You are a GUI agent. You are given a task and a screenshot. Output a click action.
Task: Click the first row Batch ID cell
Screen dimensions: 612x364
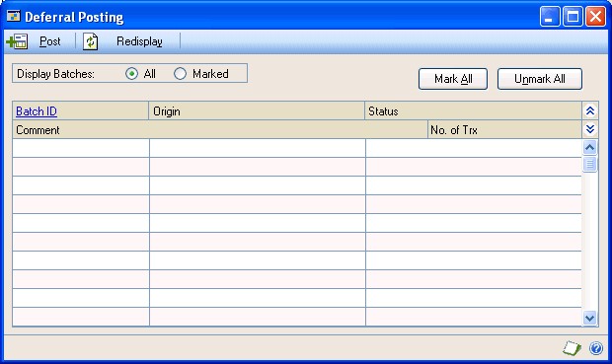click(81, 148)
